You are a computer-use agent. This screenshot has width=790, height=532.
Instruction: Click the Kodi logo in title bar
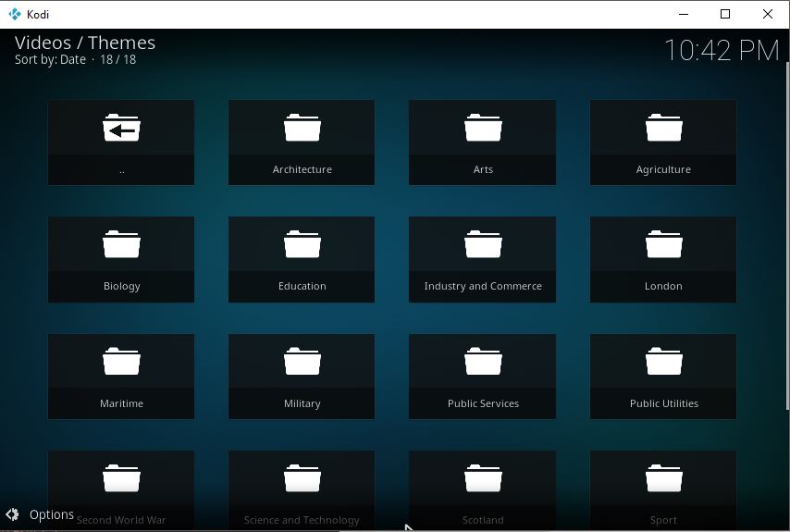pos(14,14)
